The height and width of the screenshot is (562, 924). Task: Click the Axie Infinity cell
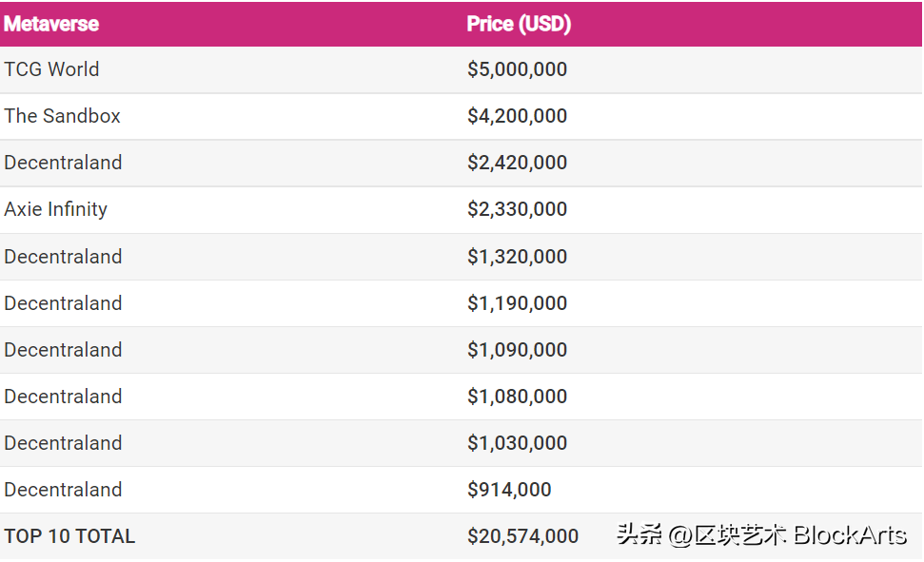(x=56, y=210)
